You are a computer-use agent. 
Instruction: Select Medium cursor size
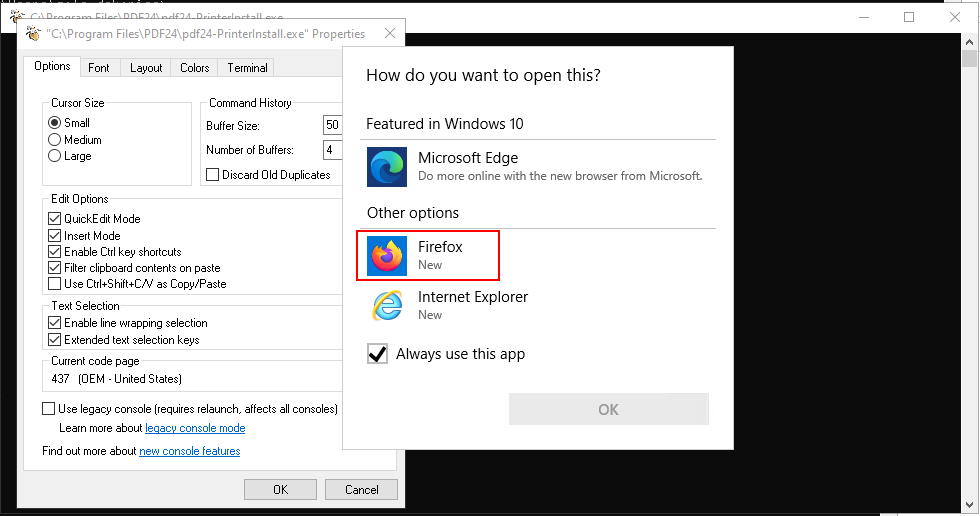pyautogui.click(x=54, y=140)
